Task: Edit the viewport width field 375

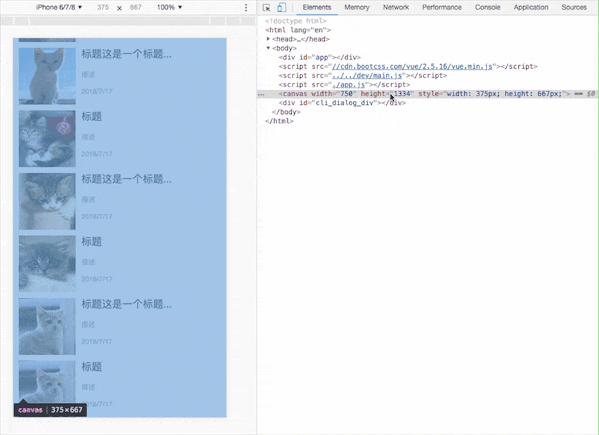Action: [x=103, y=7]
